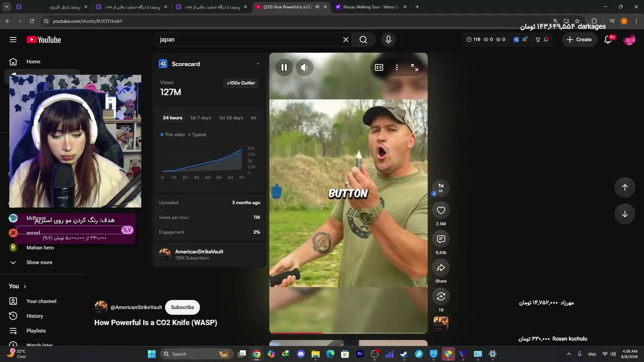Open the Chrome extensions puzzle icon
The width and height of the screenshot is (644, 362).
(x=594, y=21)
